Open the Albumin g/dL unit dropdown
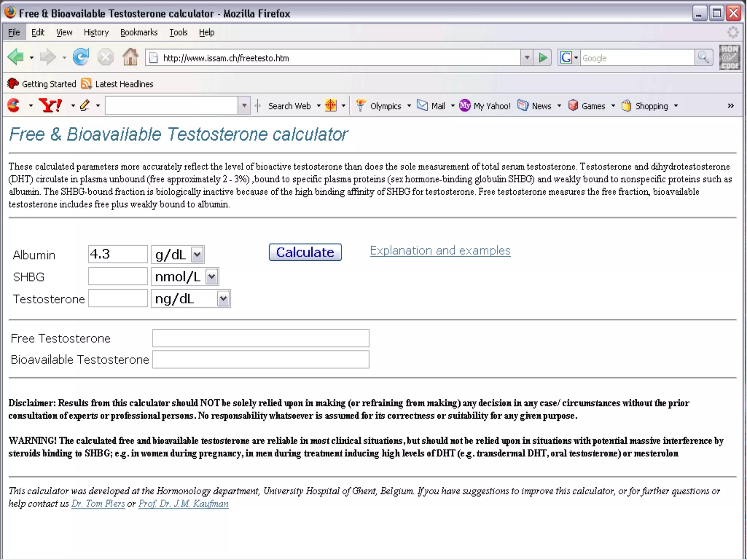This screenshot has width=747, height=560. 197,254
